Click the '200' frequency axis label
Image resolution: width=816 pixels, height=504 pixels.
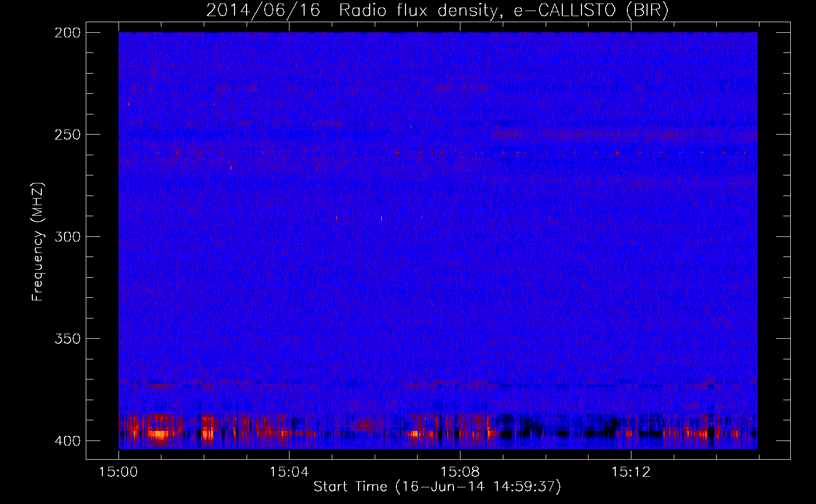(x=68, y=33)
